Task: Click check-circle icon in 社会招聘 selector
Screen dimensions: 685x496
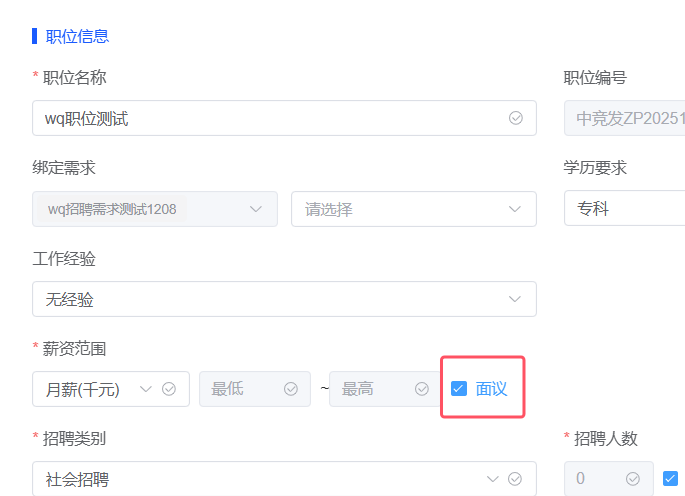Action: coord(516,479)
